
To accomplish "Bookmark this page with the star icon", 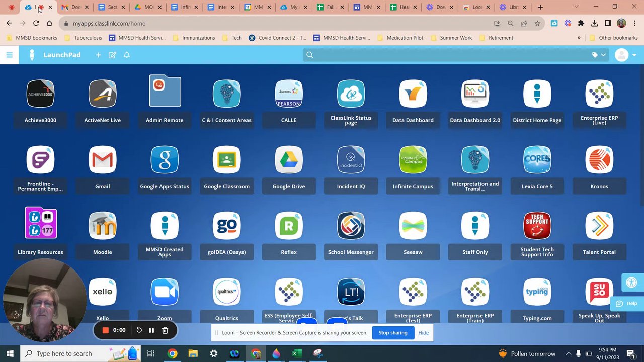I will (x=537, y=23).
